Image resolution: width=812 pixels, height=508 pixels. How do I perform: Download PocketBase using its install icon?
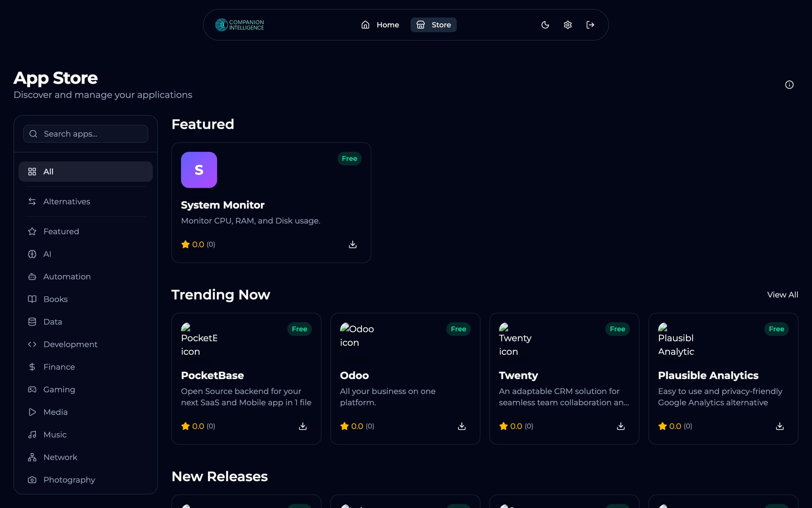(302, 426)
